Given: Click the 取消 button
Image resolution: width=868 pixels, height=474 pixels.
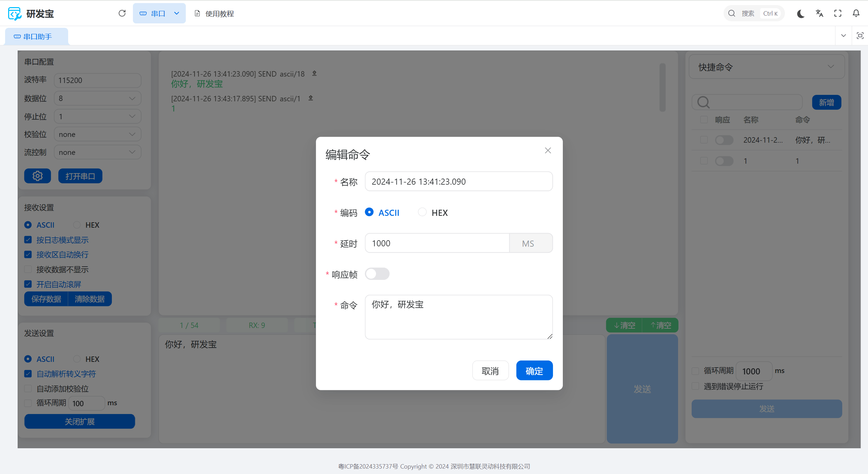Looking at the screenshot, I should (x=490, y=371).
